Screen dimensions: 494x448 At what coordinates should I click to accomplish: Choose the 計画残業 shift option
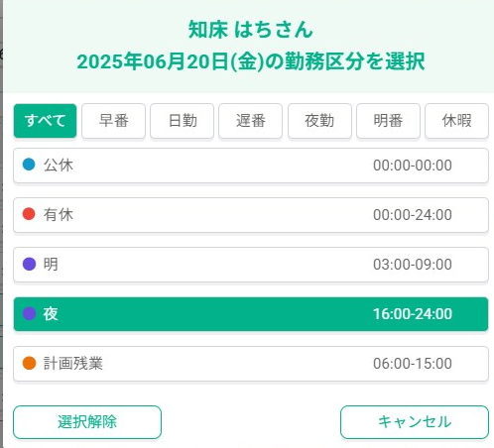pyautogui.click(x=251, y=364)
